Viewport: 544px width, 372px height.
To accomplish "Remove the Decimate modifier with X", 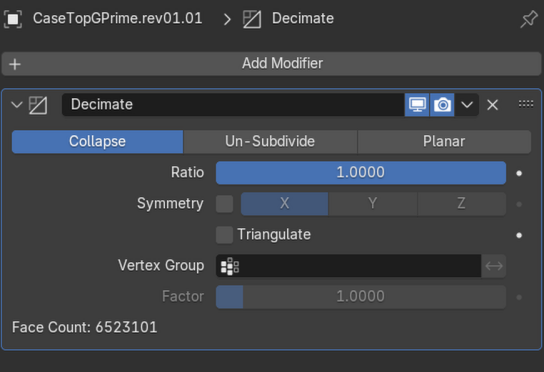I will (492, 105).
